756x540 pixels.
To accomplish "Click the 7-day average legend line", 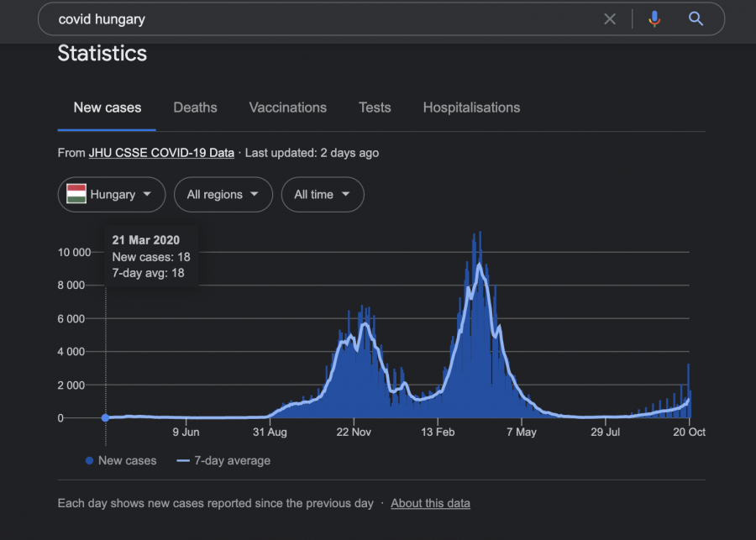I will [183, 460].
